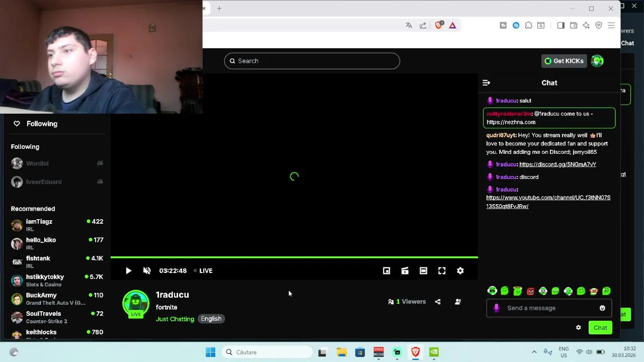Screen dimensions: 644x362
Task: Focus the Send a message field
Action: point(549,308)
